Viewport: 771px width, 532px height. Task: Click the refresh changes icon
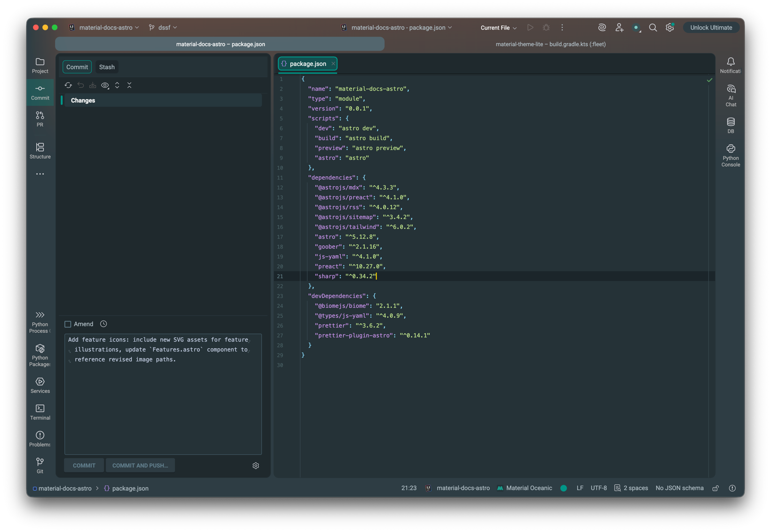coord(68,85)
